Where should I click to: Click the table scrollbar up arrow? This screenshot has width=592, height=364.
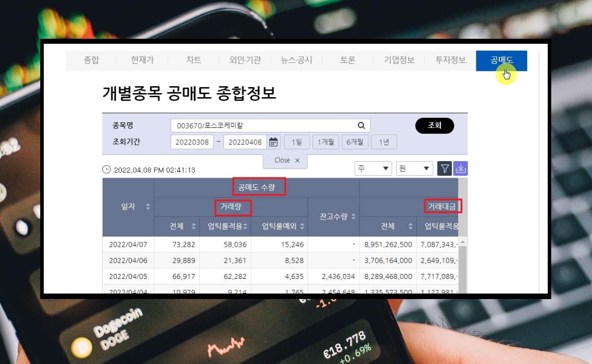pos(463,242)
